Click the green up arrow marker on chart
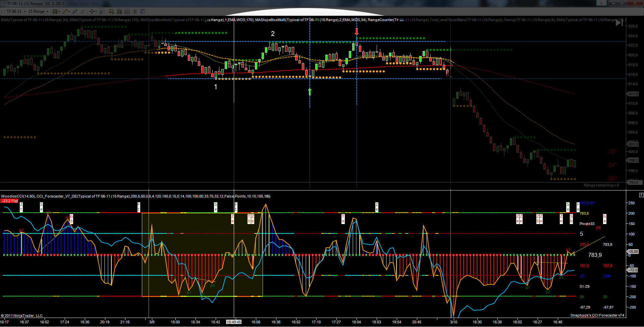 click(310, 92)
